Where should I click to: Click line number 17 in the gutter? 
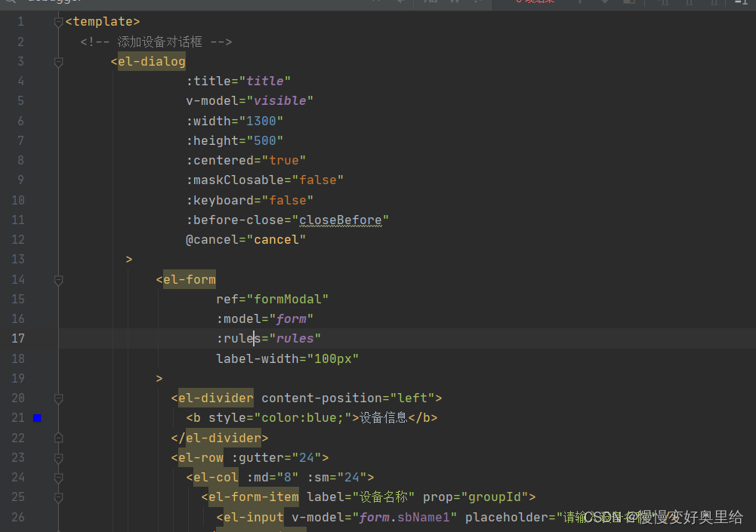(18, 338)
